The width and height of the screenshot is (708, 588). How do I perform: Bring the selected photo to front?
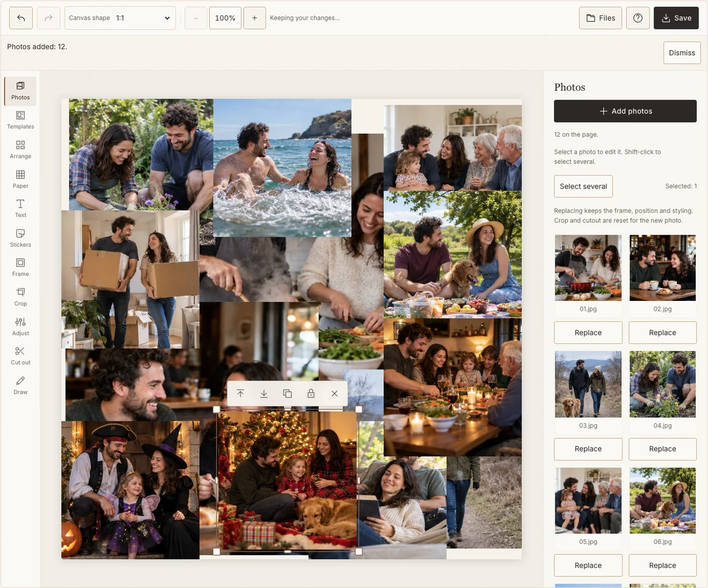pyautogui.click(x=240, y=393)
